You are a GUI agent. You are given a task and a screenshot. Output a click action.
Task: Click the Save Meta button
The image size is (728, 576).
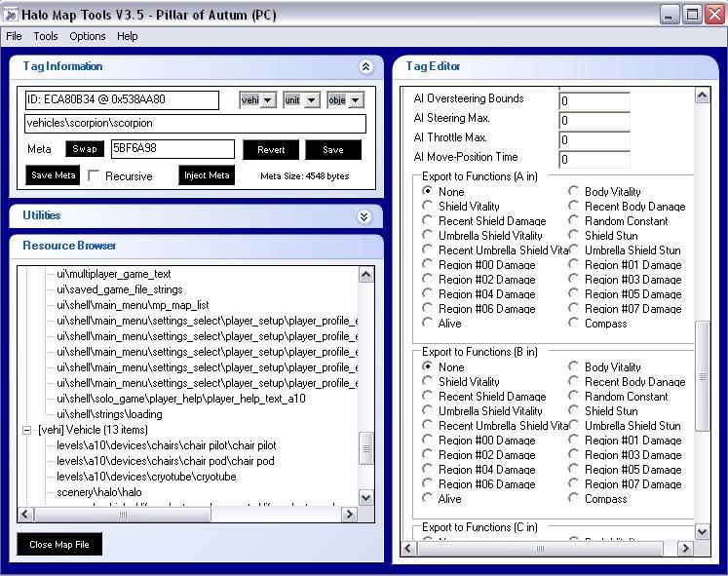tap(53, 175)
